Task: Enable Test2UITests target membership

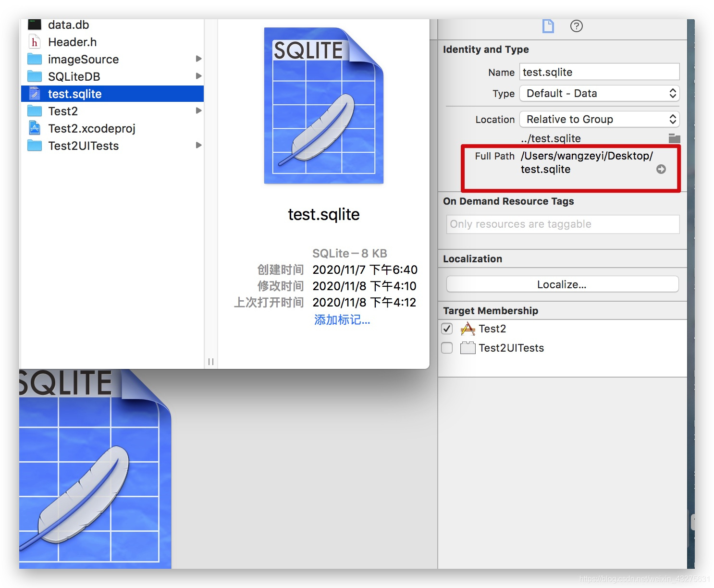Action: (447, 348)
